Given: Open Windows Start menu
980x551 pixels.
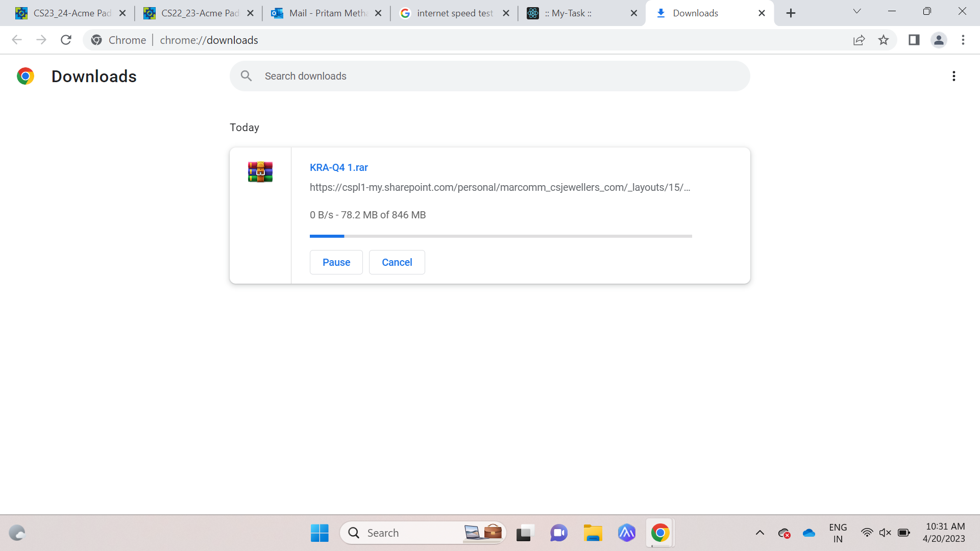Looking at the screenshot, I should coord(320,533).
